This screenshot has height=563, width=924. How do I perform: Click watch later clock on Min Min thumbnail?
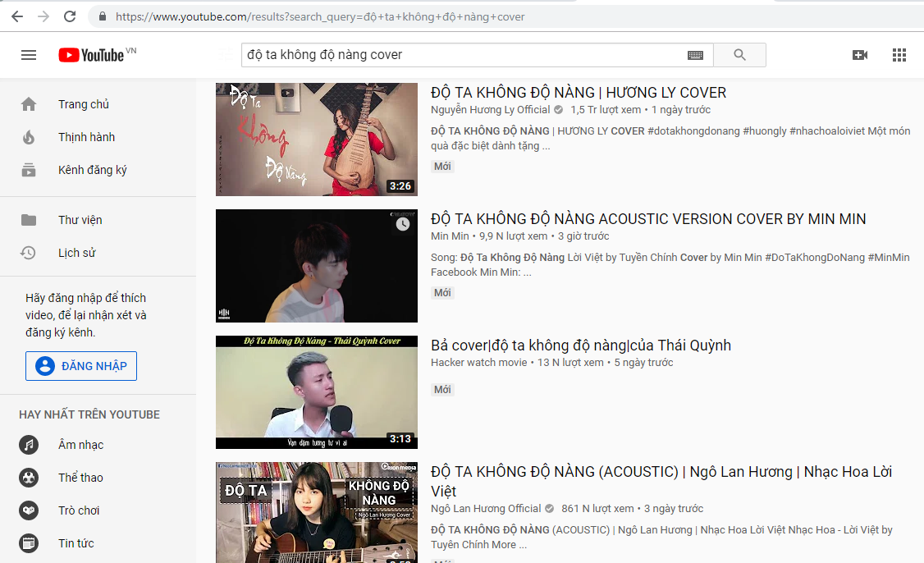point(403,224)
